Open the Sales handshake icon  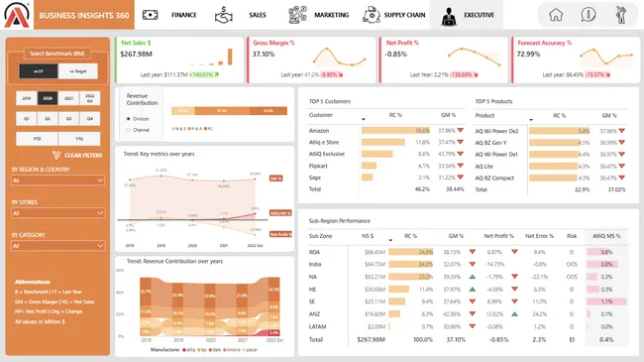(x=224, y=15)
